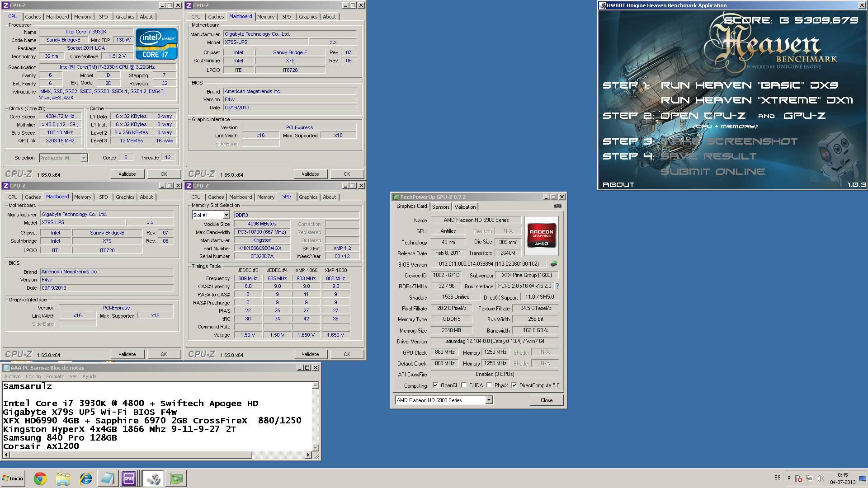The height and width of the screenshot is (488, 868).
Task: Click RUN HEAVEN "XTREME" DX11 link
Action: tap(757, 100)
